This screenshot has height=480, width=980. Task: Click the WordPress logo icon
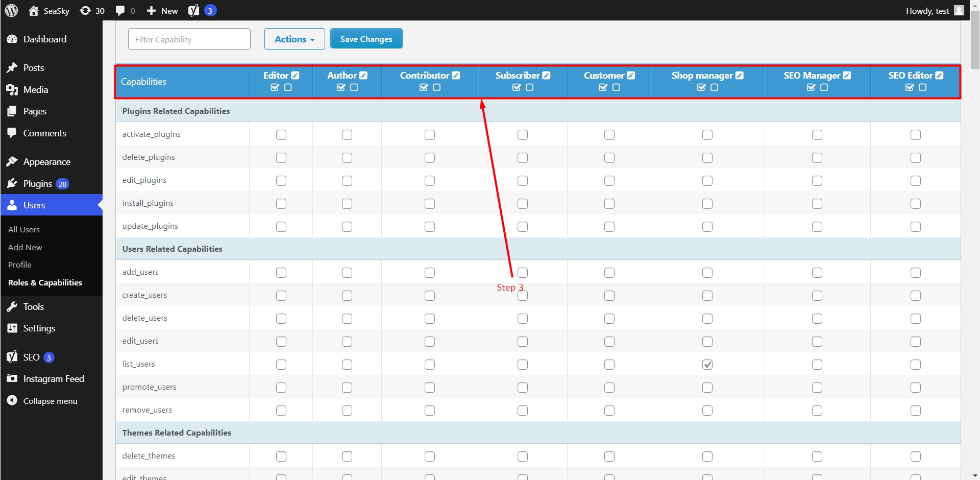[x=12, y=10]
